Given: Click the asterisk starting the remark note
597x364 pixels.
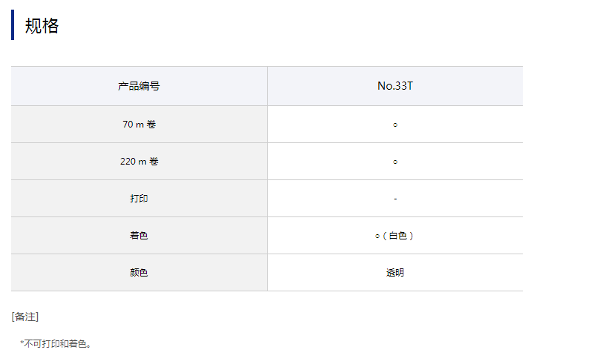Looking at the screenshot, I should [x=22, y=343].
